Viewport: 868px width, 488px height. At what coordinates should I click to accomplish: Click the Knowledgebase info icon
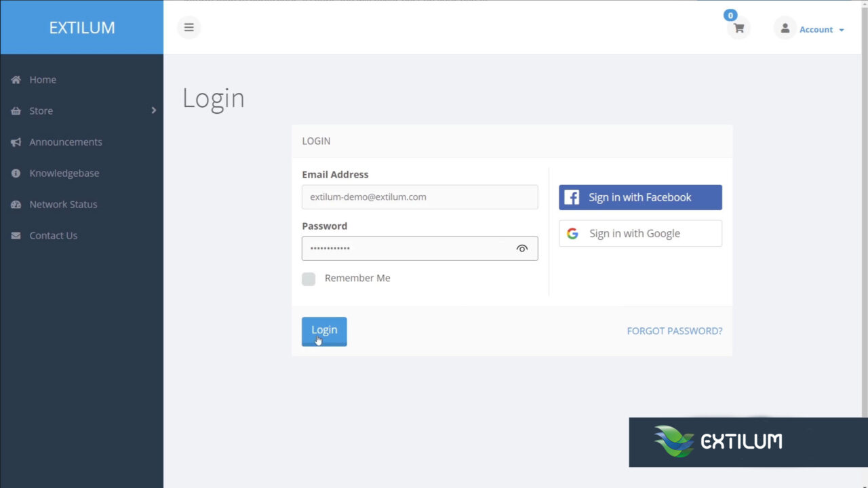coord(16,174)
